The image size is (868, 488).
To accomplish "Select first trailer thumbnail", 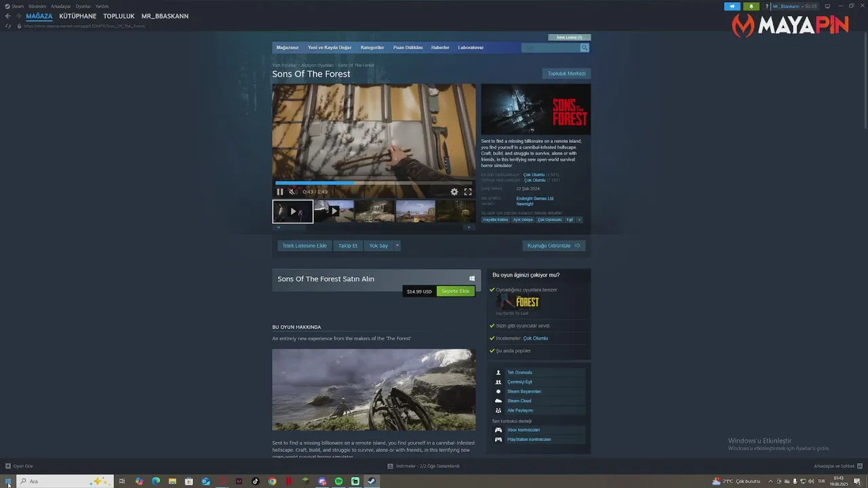I will tap(293, 211).
